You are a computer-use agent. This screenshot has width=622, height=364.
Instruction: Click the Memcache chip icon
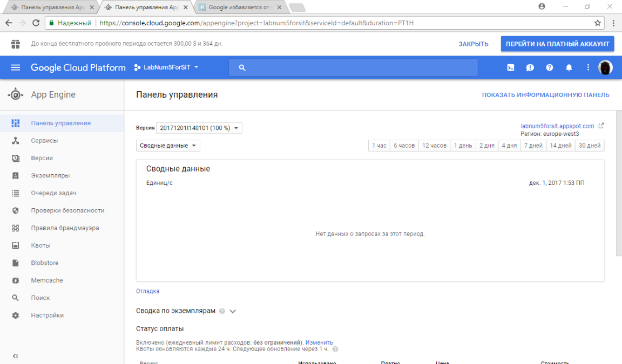(x=16, y=280)
